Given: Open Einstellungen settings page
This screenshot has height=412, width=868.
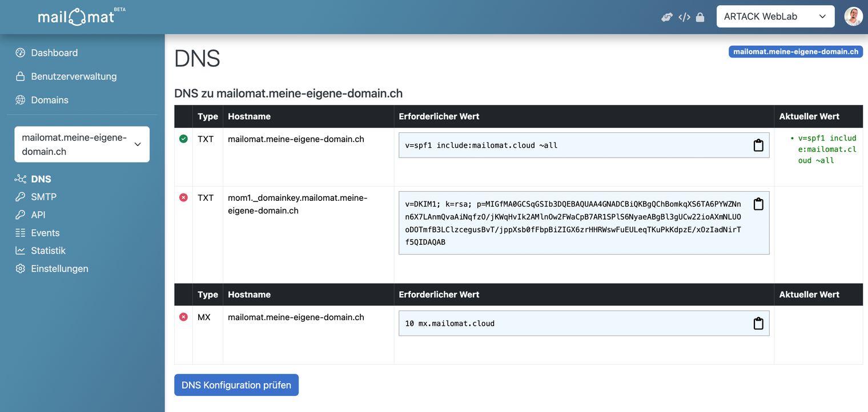Looking at the screenshot, I should (59, 269).
